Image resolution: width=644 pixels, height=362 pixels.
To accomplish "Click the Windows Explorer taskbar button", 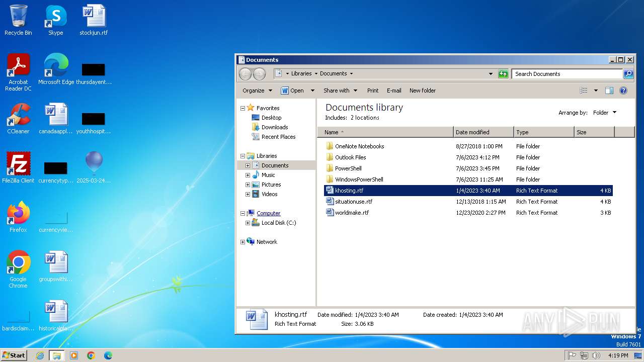I will 56,355.
